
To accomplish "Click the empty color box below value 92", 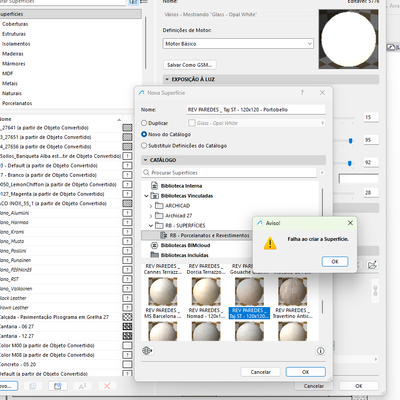I will click(358, 178).
